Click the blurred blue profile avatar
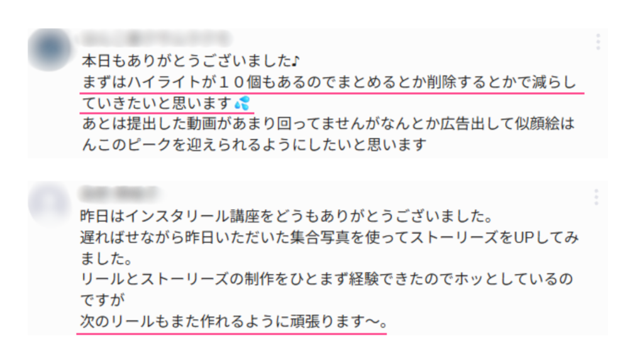The width and height of the screenshot is (644, 362). coord(50,49)
